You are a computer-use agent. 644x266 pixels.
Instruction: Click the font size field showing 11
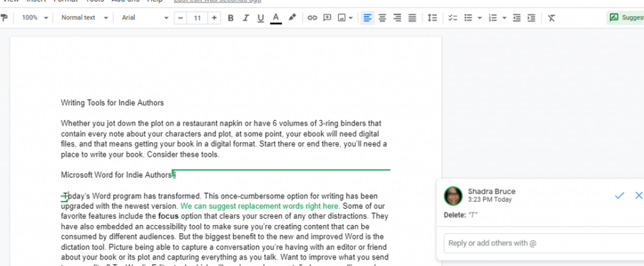pyautogui.click(x=197, y=18)
